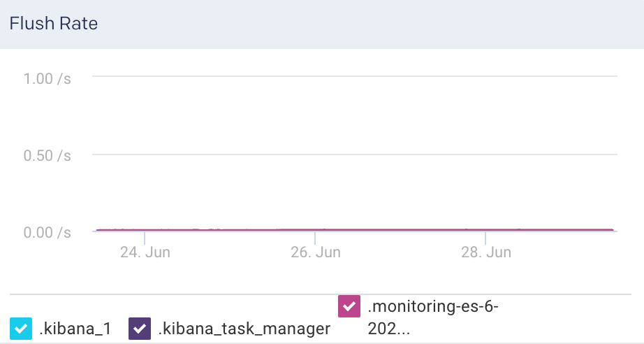Click the .kibana_1 legend label
This screenshot has height=344, width=644.
click(x=75, y=329)
